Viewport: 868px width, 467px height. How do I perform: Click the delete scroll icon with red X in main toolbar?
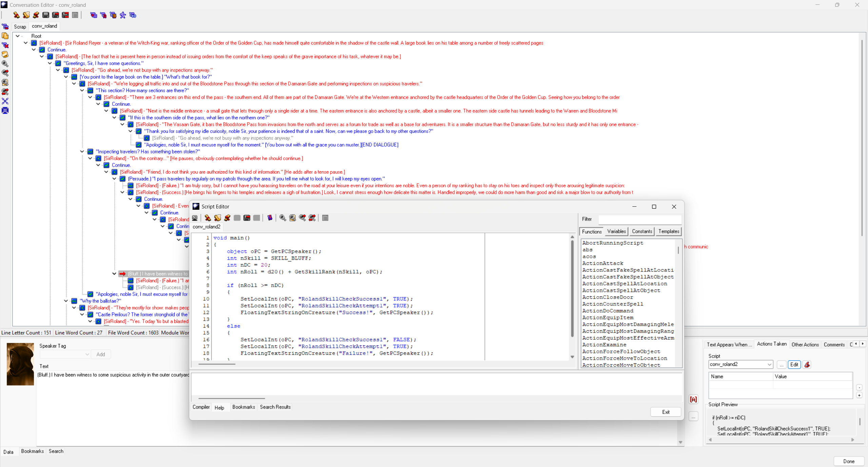36,15
